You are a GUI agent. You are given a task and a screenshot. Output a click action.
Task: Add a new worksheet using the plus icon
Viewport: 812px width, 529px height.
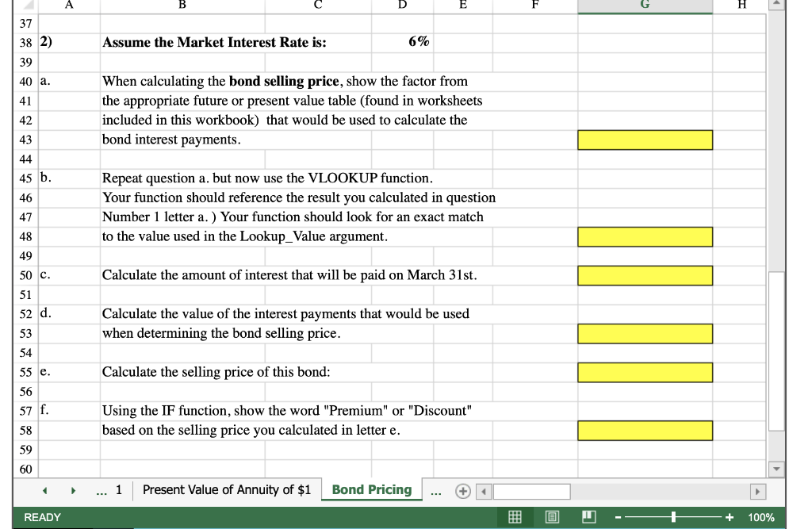462,490
